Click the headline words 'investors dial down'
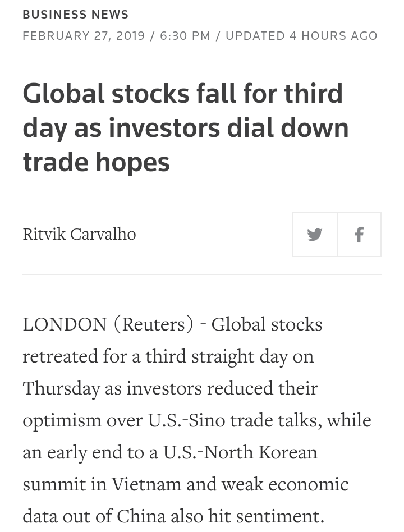The height and width of the screenshot is (532, 404). point(228,128)
